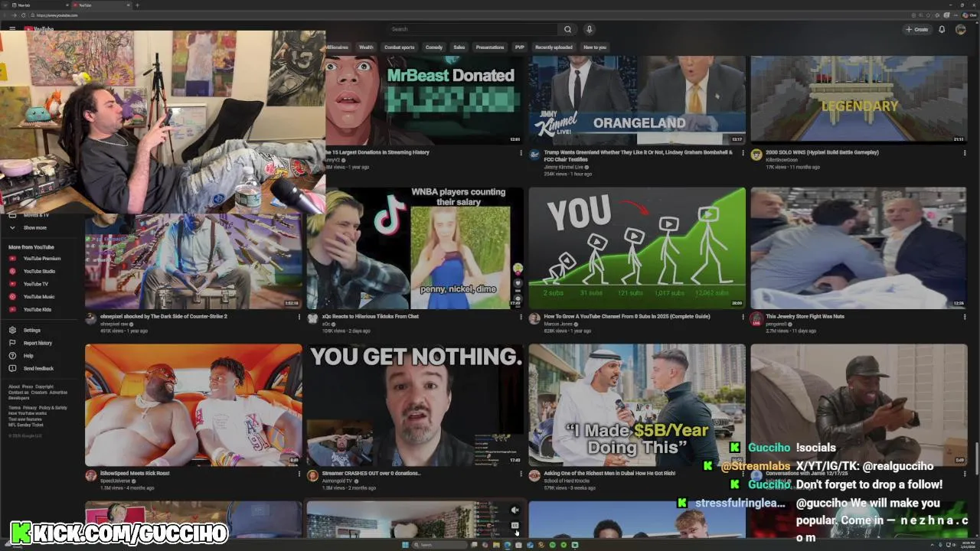Open more options for Trump Wants Greenland video
980x551 pixels.
[x=743, y=153]
